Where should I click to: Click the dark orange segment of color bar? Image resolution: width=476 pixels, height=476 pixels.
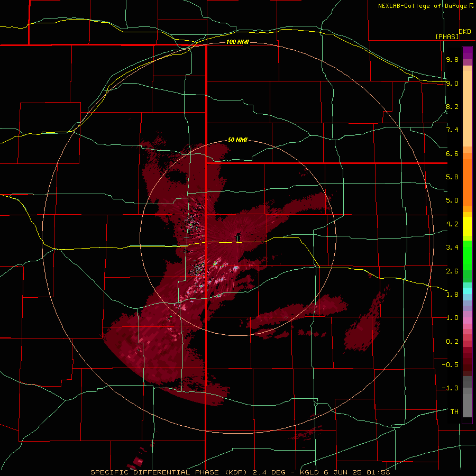467,183
